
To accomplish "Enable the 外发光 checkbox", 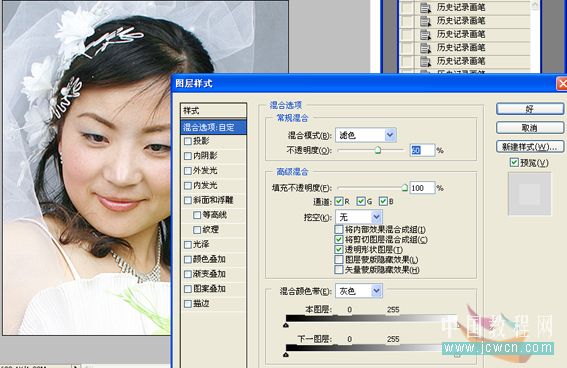I will pos(188,171).
